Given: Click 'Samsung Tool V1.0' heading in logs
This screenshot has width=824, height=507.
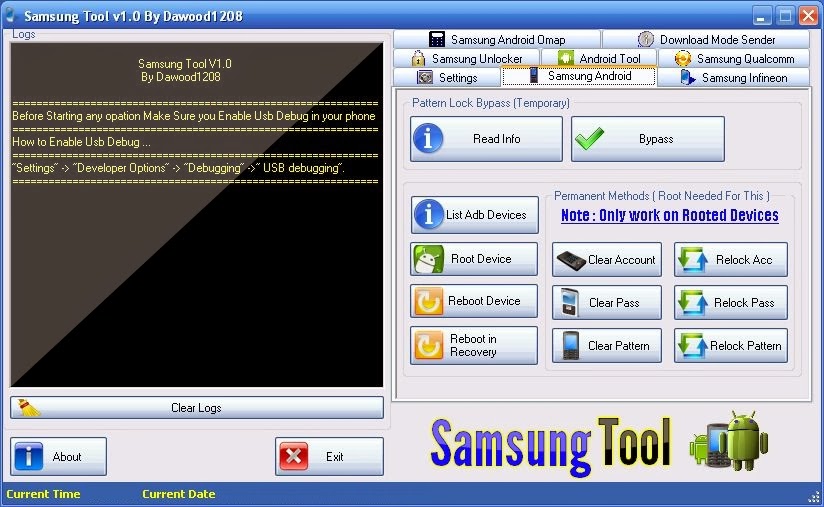Looking at the screenshot, I should tap(184, 64).
